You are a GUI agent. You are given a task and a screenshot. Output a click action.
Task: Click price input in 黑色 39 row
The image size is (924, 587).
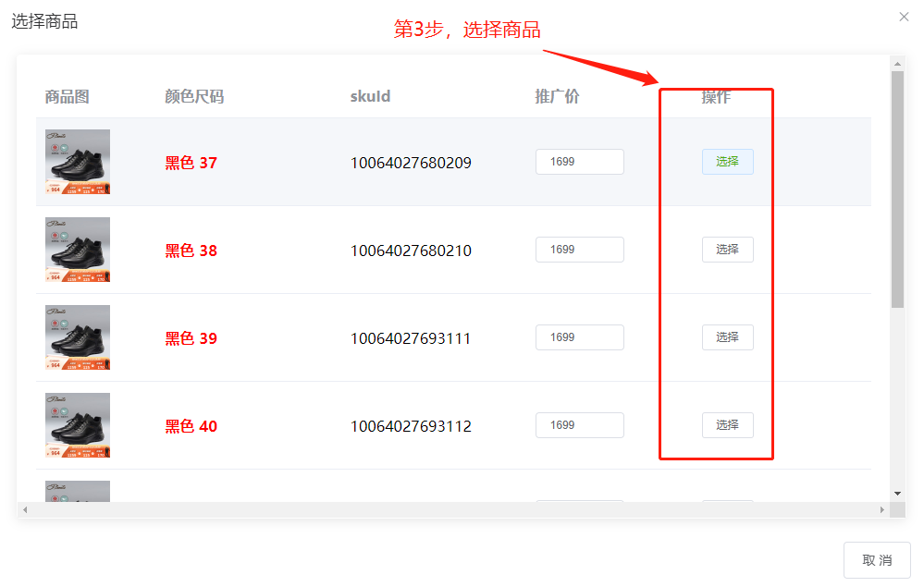(x=579, y=337)
